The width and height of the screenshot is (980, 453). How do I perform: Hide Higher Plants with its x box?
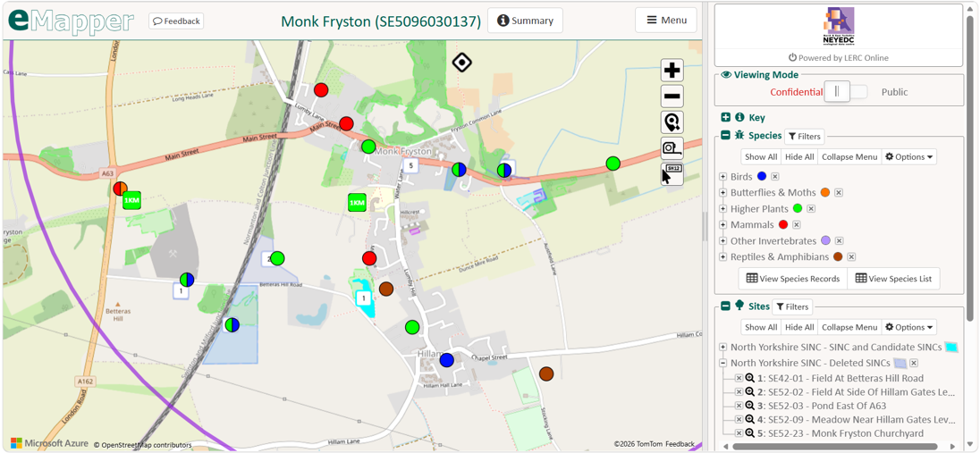(x=811, y=209)
